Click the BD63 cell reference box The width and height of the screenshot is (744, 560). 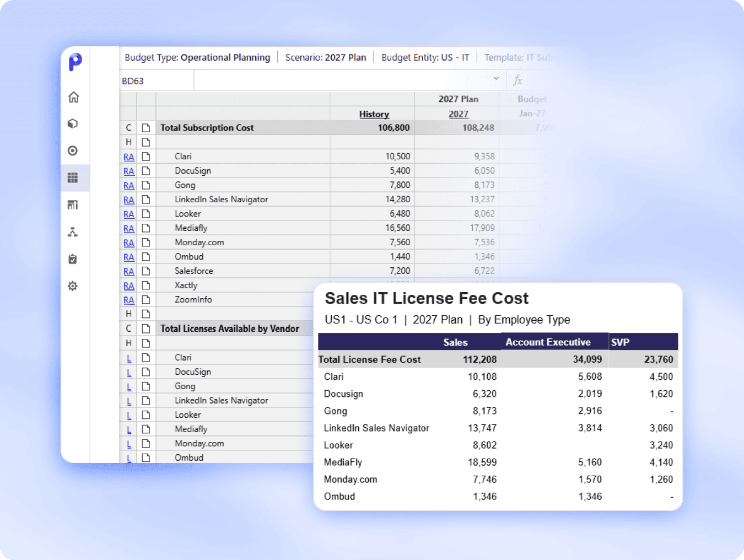click(x=157, y=80)
